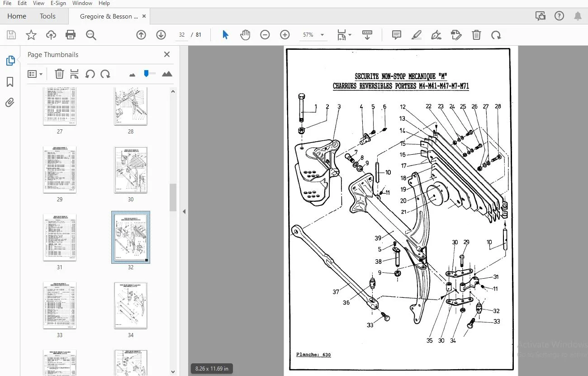This screenshot has height=376, width=588.
Task: Activate the Hand pan tool
Action: 245,35
